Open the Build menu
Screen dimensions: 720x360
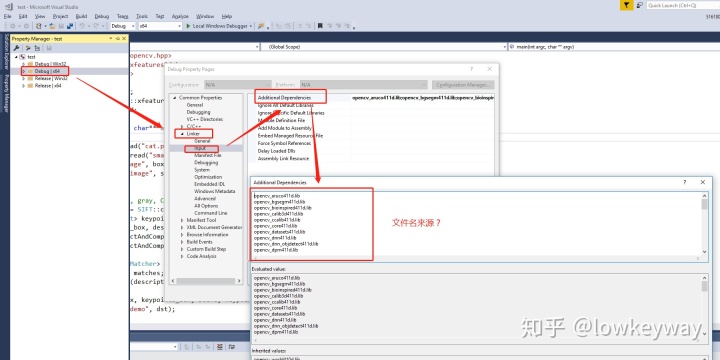click(81, 16)
